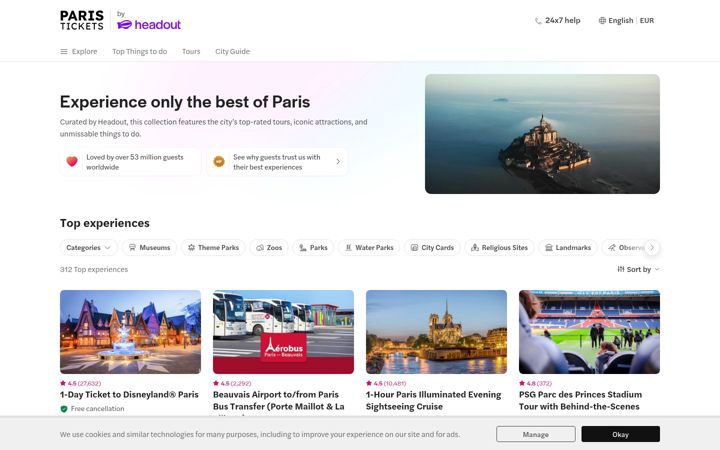
Task: Click the Sort by sliders icon
Action: pyautogui.click(x=621, y=269)
